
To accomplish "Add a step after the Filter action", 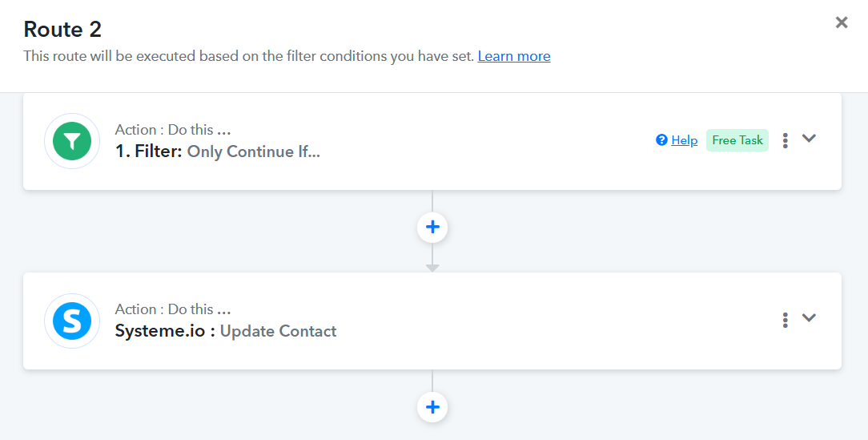I will pos(432,228).
